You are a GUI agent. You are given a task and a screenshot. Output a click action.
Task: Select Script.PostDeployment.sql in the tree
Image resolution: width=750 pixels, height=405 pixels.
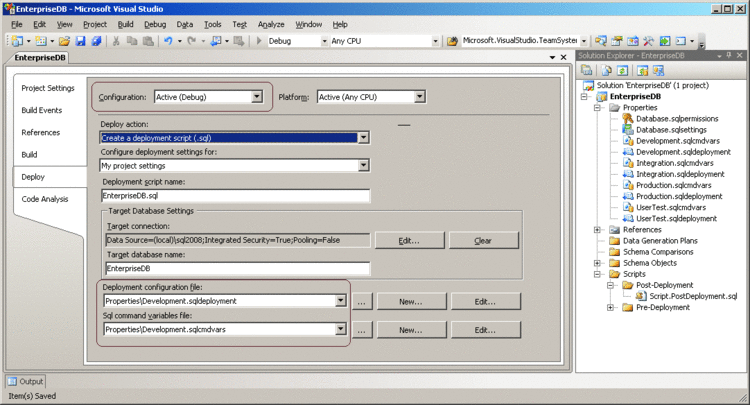click(x=693, y=296)
